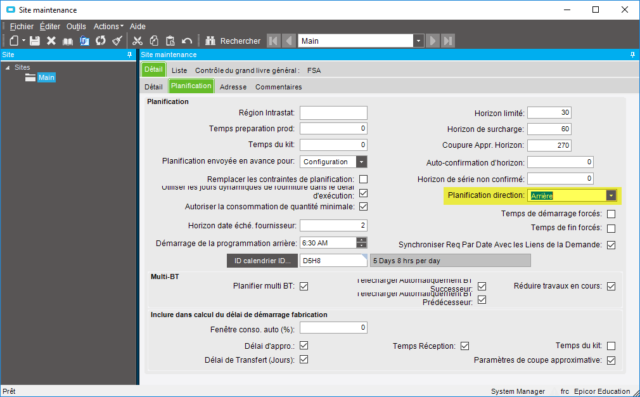The height and width of the screenshot is (397, 640).
Task: Click the Cut scissors icon
Action: (138, 41)
